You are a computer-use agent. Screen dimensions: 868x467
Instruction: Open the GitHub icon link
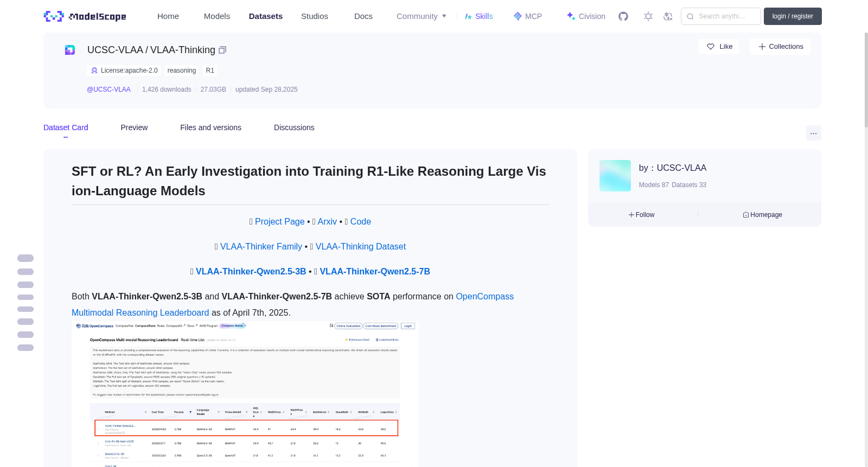pos(623,16)
